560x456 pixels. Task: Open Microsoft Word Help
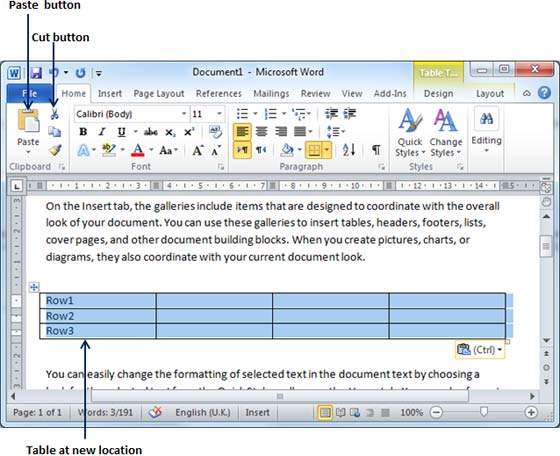544,93
